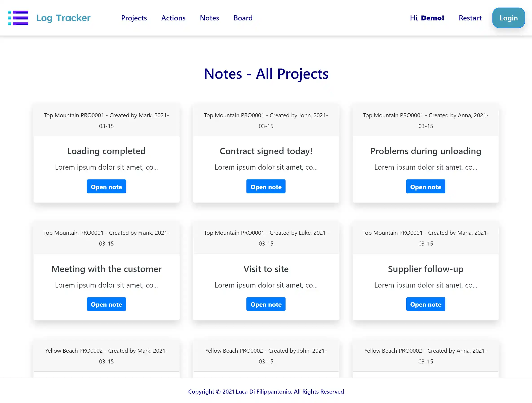Click the Hi, Demo! greeting
Image resolution: width=532 pixels, height=403 pixels.
click(427, 18)
